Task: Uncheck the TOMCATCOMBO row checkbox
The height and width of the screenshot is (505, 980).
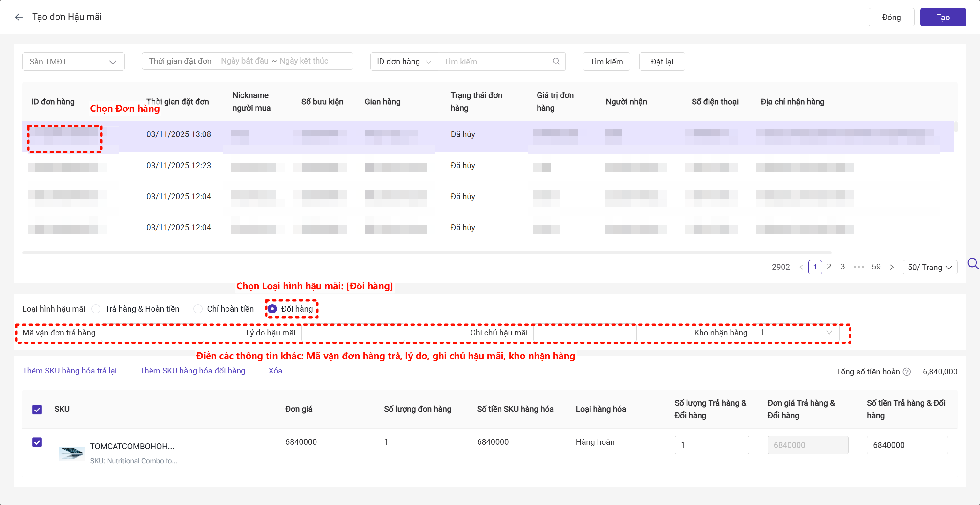Action: 37,442
